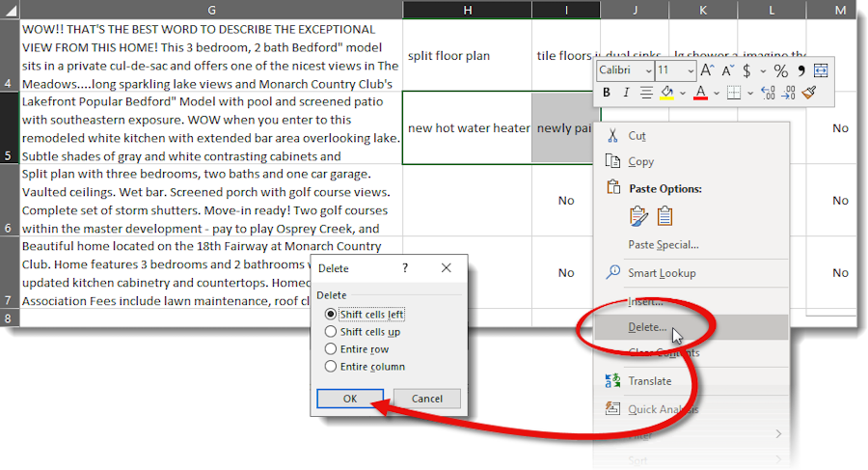Choose Delete... from the context menu
The height and width of the screenshot is (470, 868).
pyautogui.click(x=692, y=327)
